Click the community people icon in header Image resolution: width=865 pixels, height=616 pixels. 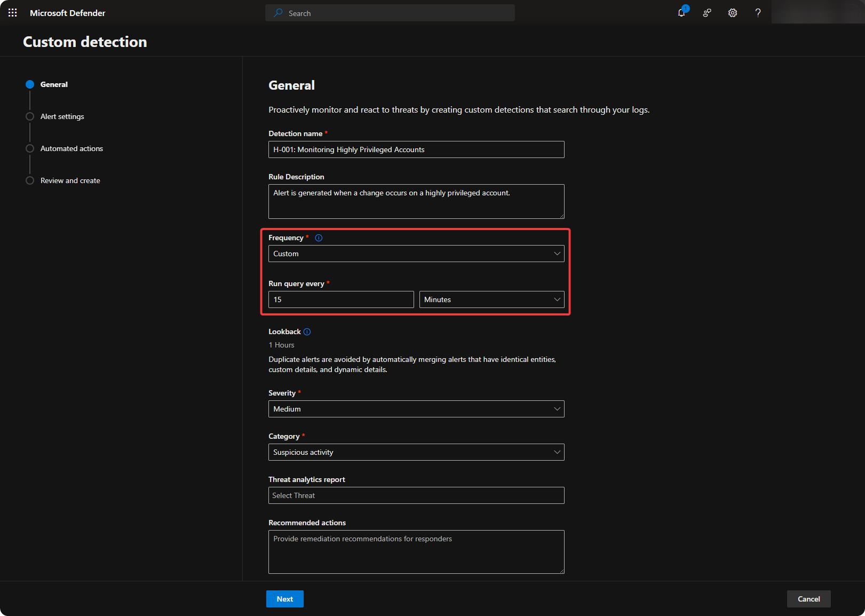(x=707, y=13)
